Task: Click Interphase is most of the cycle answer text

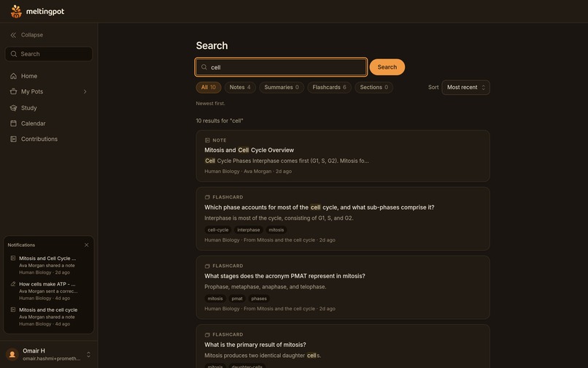Action: click(x=279, y=218)
